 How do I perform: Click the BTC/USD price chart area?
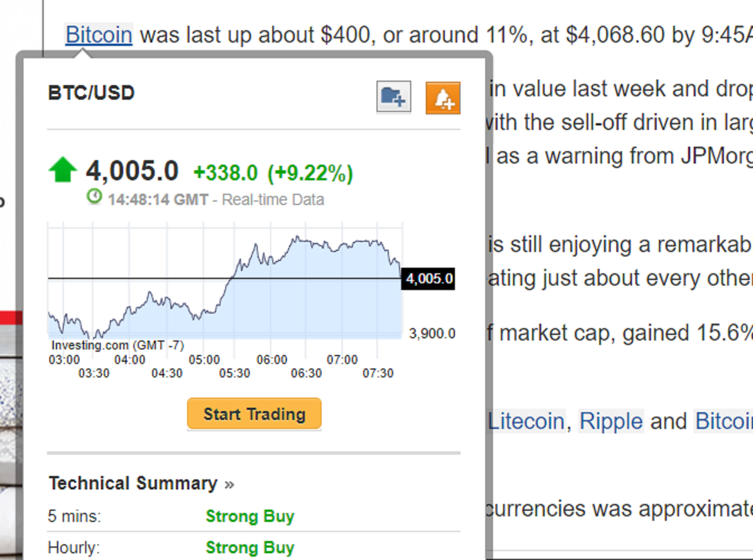pyautogui.click(x=225, y=292)
